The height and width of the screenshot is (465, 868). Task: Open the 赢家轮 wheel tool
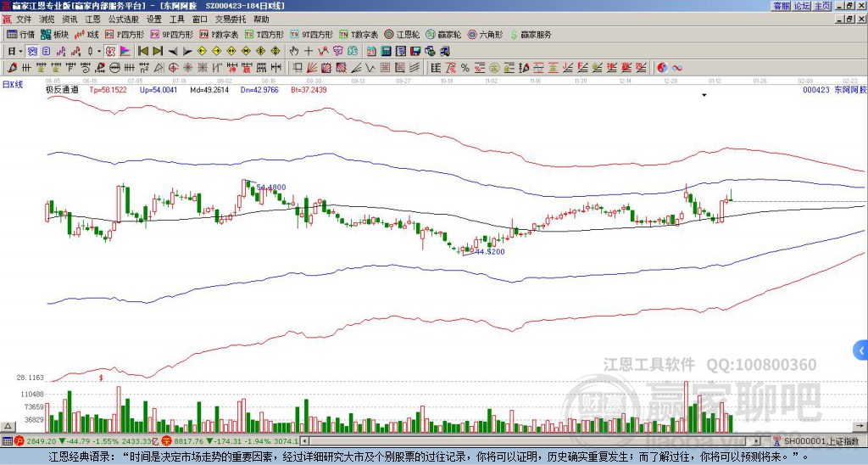(x=443, y=34)
